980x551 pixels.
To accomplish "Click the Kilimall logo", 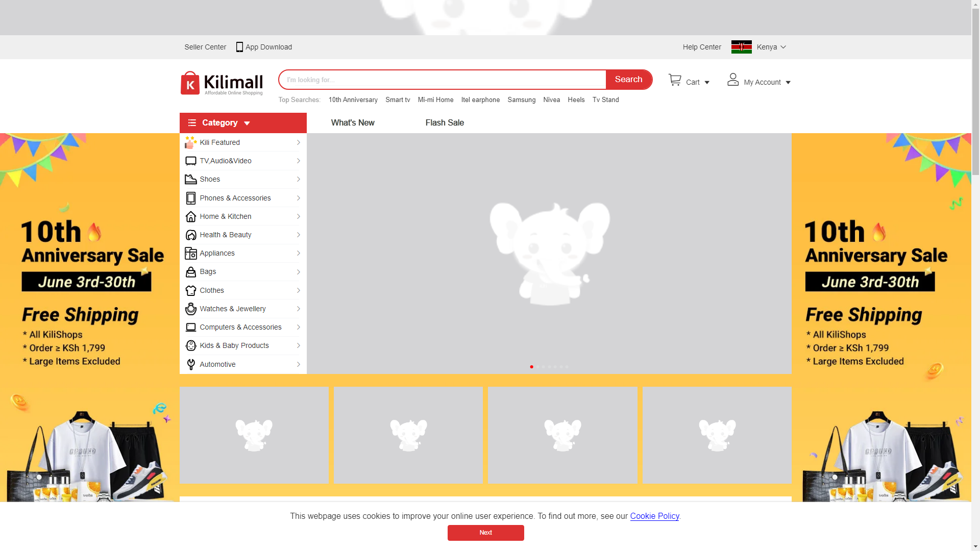I will click(x=222, y=83).
